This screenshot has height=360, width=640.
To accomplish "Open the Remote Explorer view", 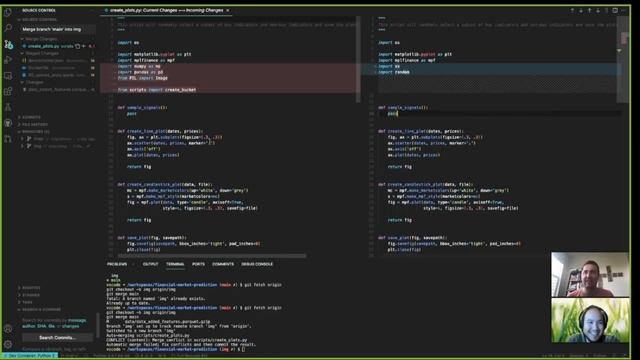I will coord(8,76).
